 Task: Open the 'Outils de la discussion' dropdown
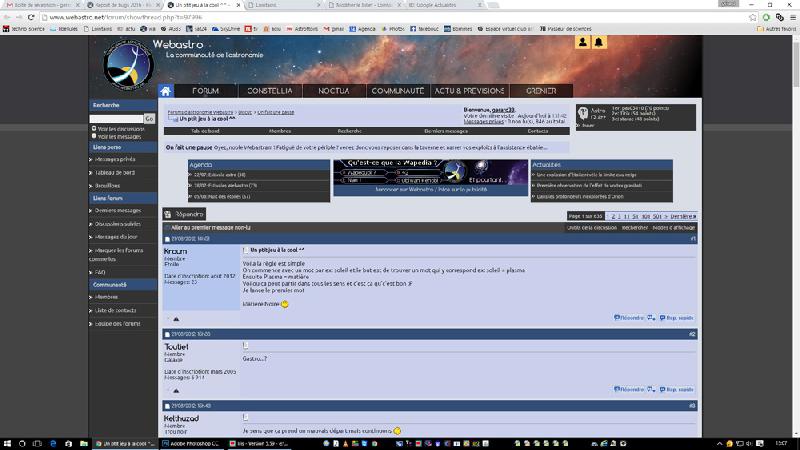point(592,228)
